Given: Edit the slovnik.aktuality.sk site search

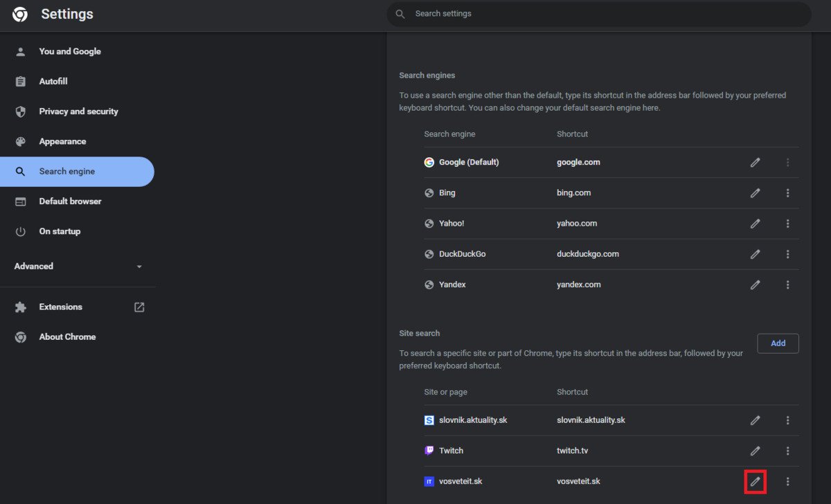Looking at the screenshot, I should pos(755,420).
